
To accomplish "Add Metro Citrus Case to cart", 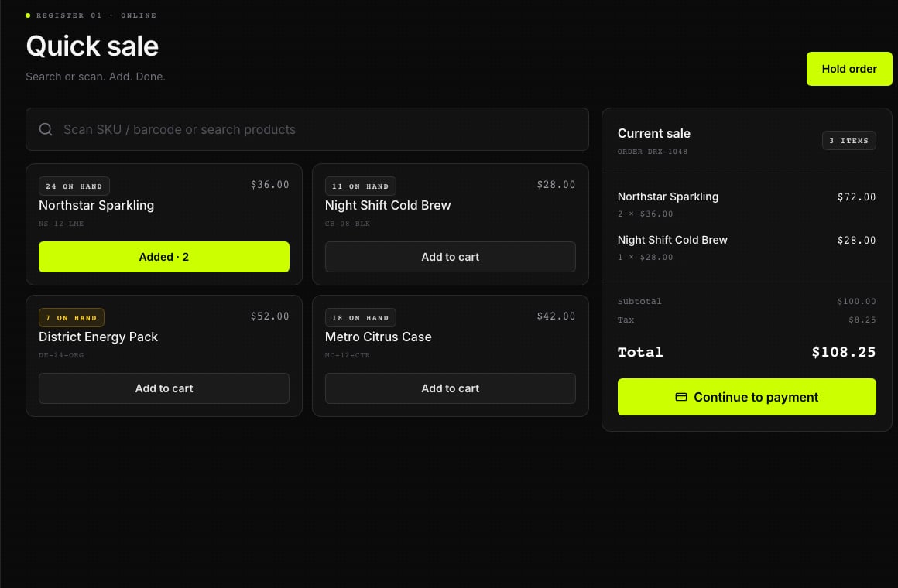I will pyautogui.click(x=450, y=388).
